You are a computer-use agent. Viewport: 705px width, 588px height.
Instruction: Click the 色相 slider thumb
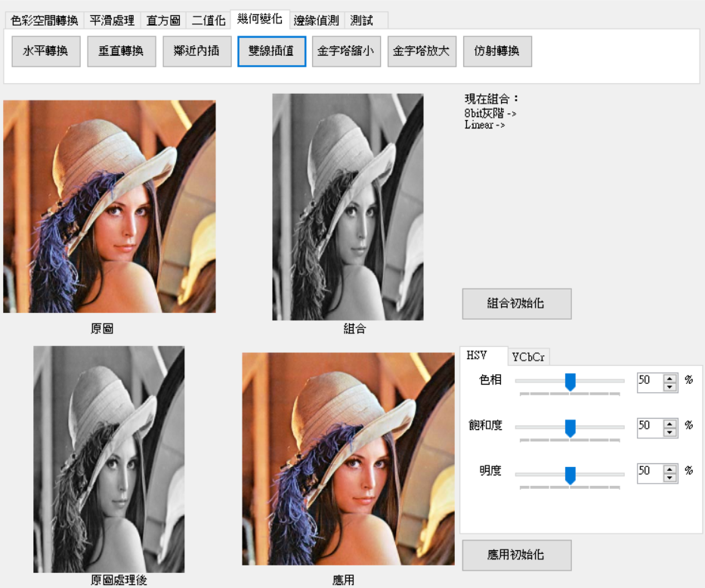point(570,382)
